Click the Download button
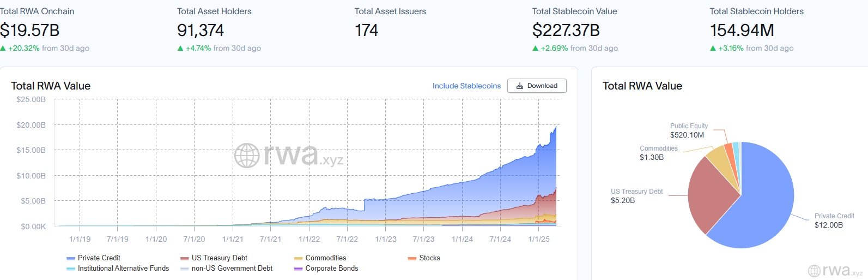868x280 pixels. coord(537,86)
